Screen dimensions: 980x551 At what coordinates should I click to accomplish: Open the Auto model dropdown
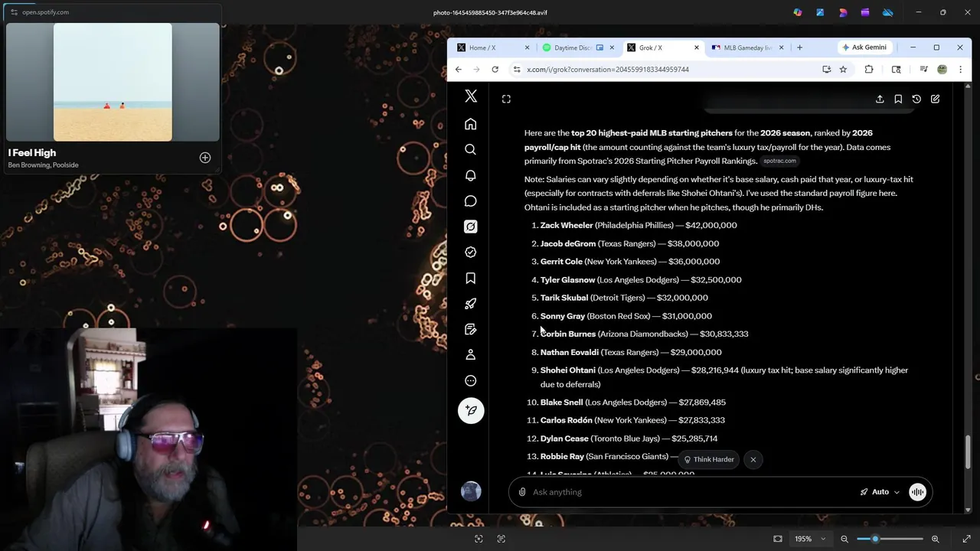click(x=880, y=492)
